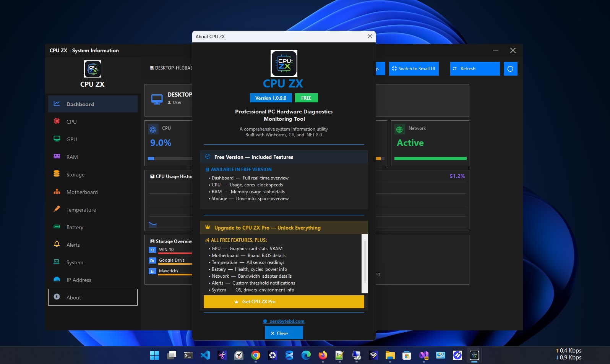Click the Storage Drive info line
Viewport: 610px width, 364px height.
tap(249, 199)
